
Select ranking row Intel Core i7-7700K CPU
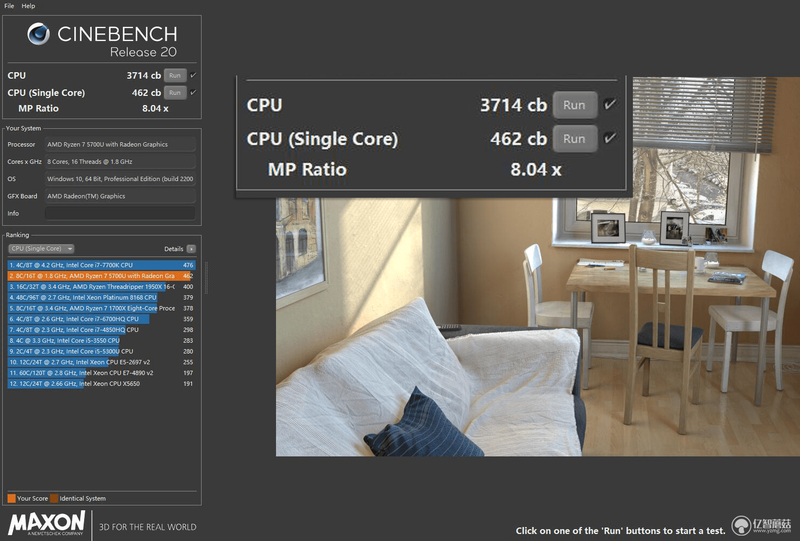(101, 265)
